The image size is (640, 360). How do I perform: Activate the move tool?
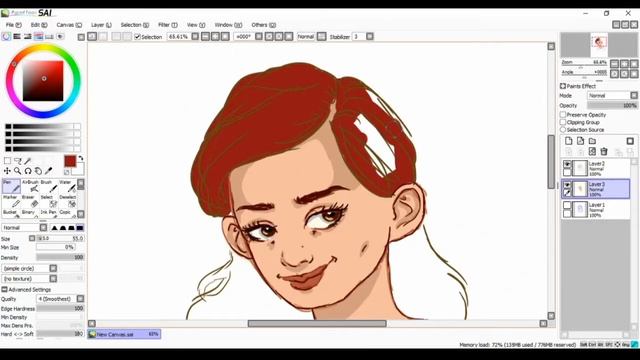pyautogui.click(x=7, y=171)
